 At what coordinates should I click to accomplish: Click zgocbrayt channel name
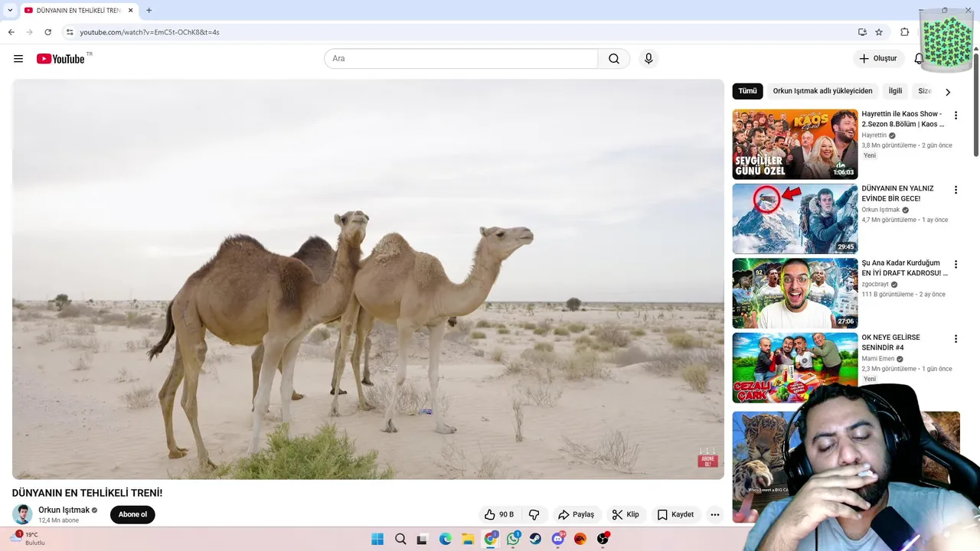click(875, 284)
